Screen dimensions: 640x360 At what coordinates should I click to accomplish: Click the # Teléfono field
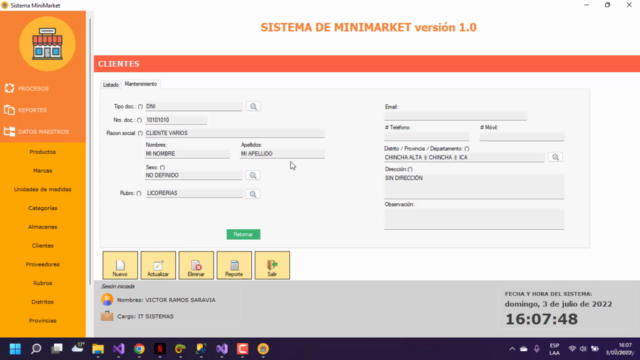(427, 136)
